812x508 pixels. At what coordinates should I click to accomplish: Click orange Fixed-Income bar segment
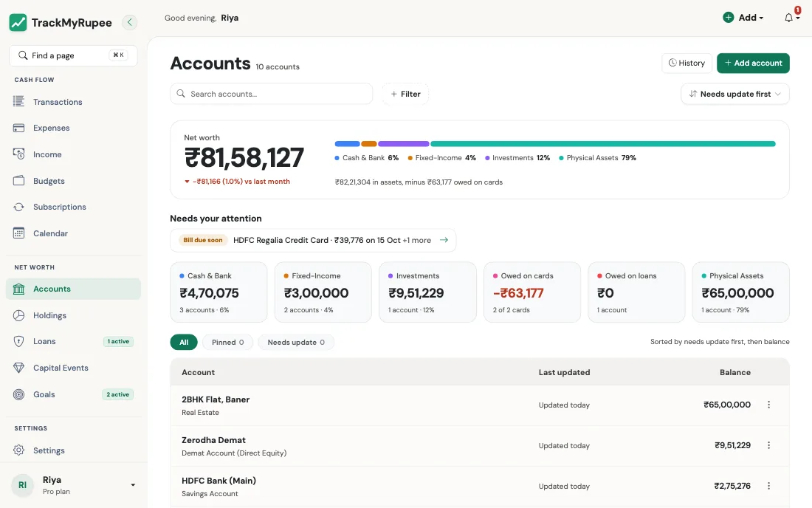368,143
